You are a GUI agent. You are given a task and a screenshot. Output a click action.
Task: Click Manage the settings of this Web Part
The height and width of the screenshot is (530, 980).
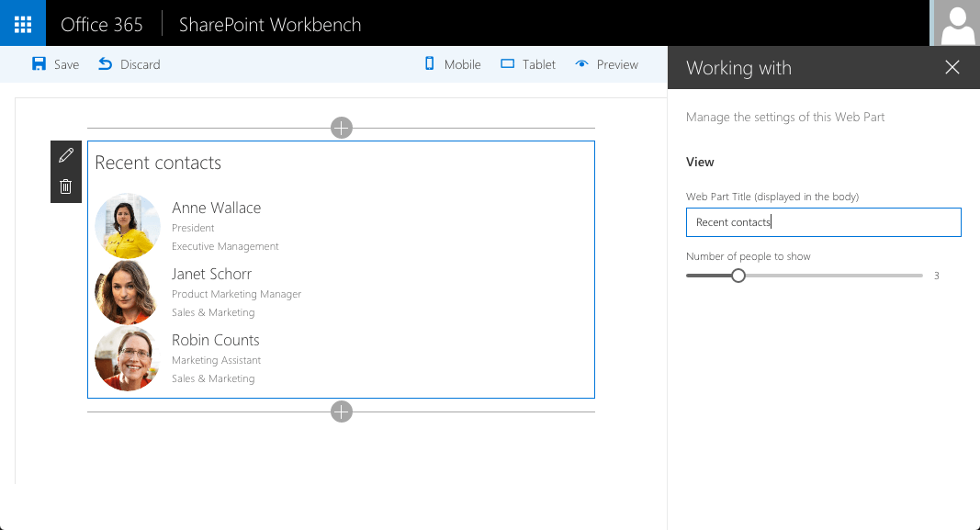[785, 117]
